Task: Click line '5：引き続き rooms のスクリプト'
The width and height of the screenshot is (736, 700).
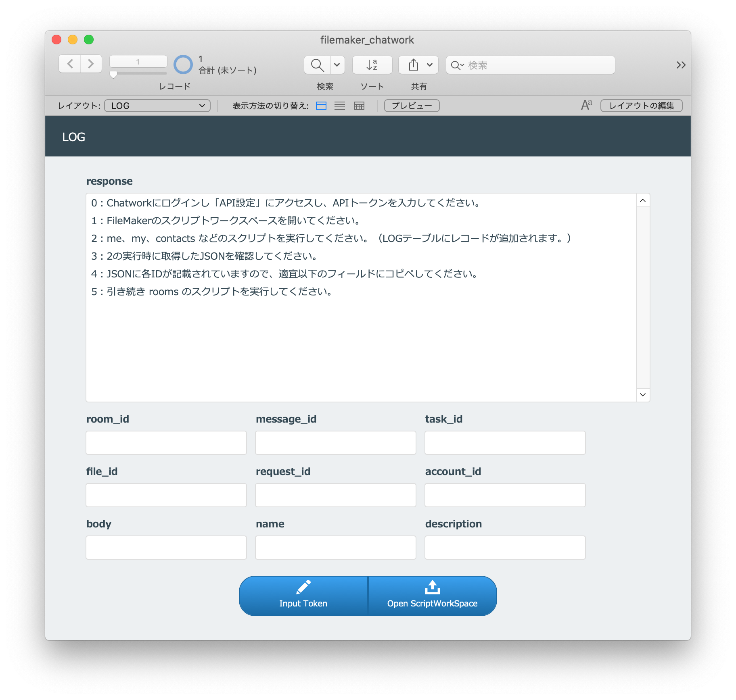Action: (x=212, y=292)
